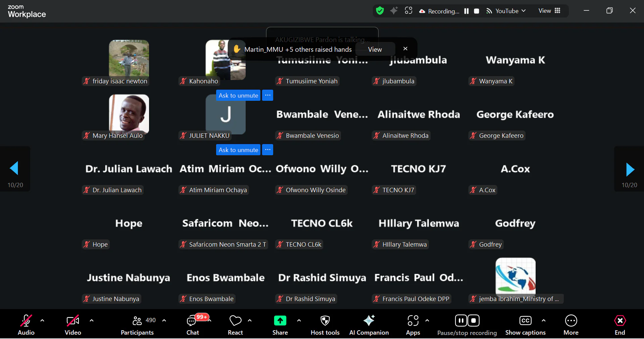Image resolution: width=644 pixels, height=339 pixels.
Task: Expand video options arrow next to Video
Action: click(92, 321)
